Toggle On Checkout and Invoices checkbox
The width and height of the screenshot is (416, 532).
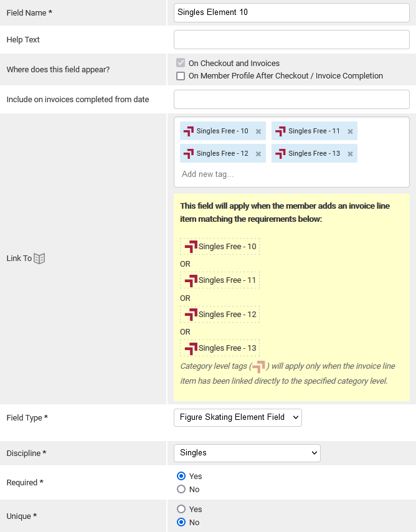click(181, 63)
